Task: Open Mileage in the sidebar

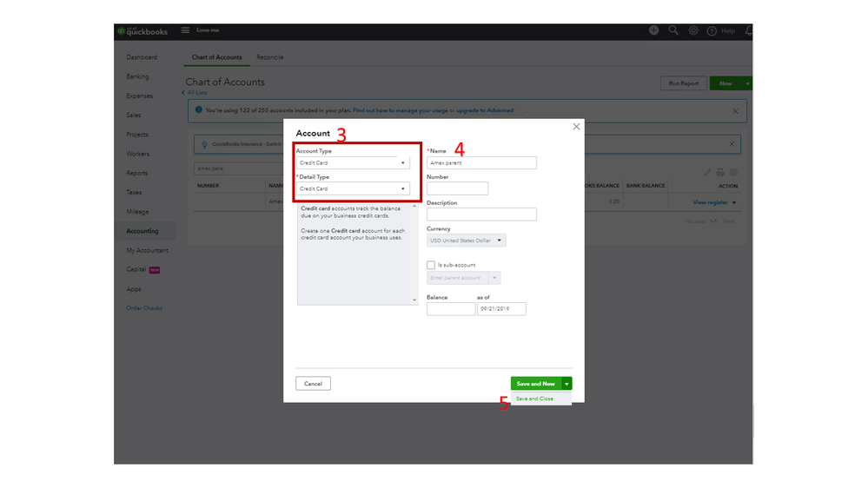Action: point(137,212)
